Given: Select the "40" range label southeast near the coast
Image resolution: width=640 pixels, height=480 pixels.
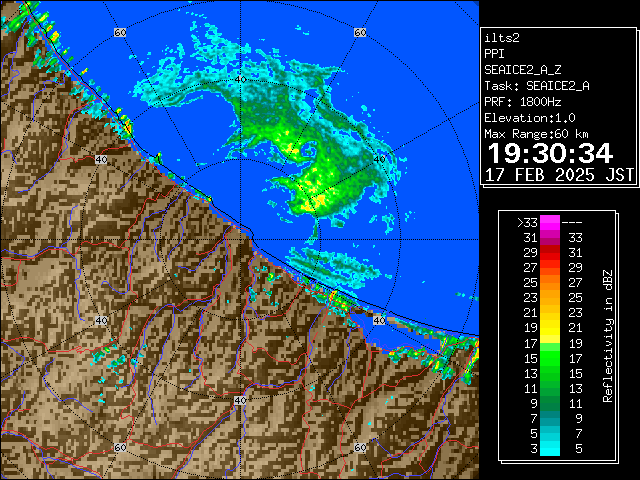Looking at the screenshot, I should pos(380,320).
